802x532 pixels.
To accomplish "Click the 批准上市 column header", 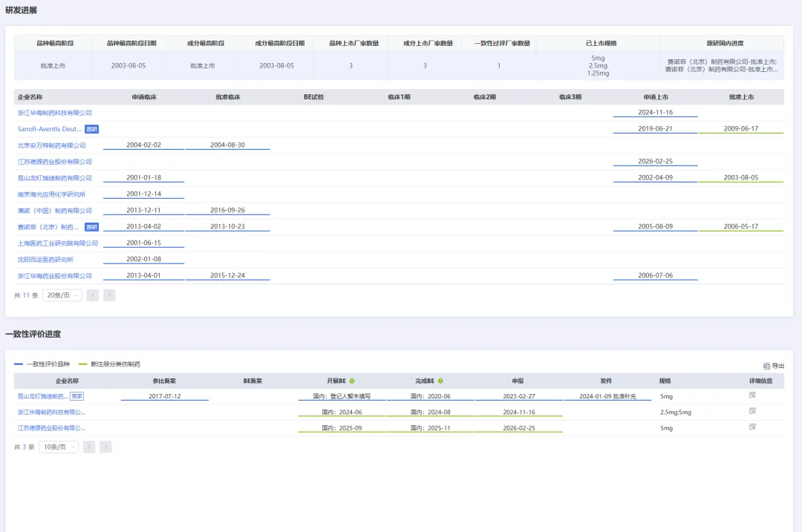I will click(x=741, y=97).
